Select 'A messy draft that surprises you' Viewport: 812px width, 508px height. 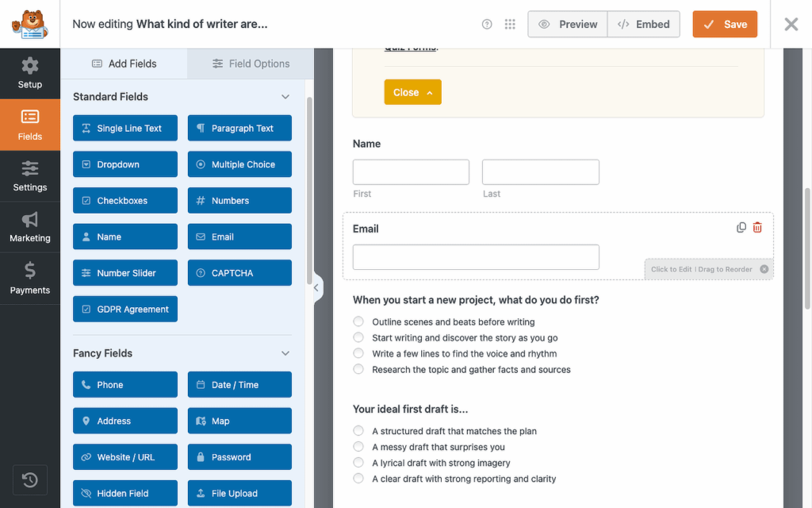(358, 446)
